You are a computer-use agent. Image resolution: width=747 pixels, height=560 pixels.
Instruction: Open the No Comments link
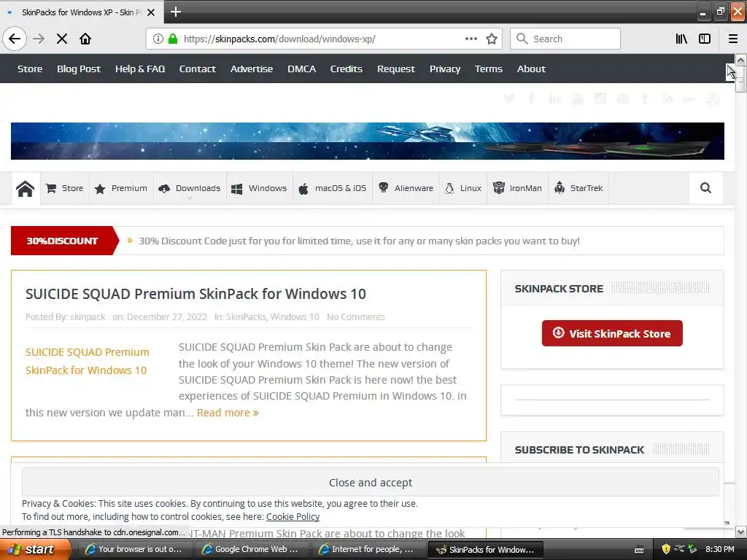355,317
